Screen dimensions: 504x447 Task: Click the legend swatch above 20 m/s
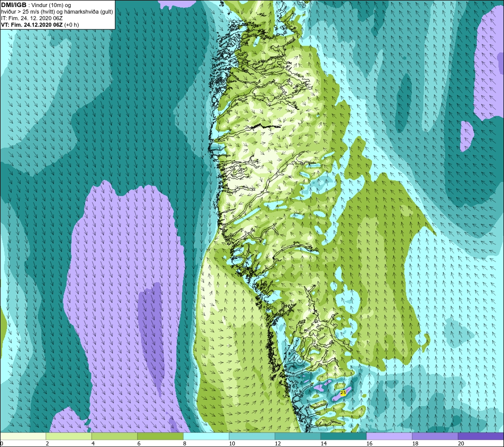coord(481,436)
